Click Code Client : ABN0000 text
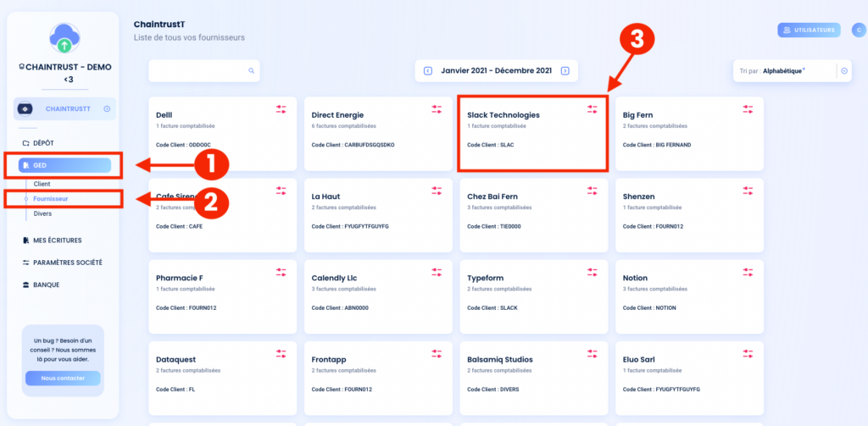The image size is (868, 426). pos(339,307)
